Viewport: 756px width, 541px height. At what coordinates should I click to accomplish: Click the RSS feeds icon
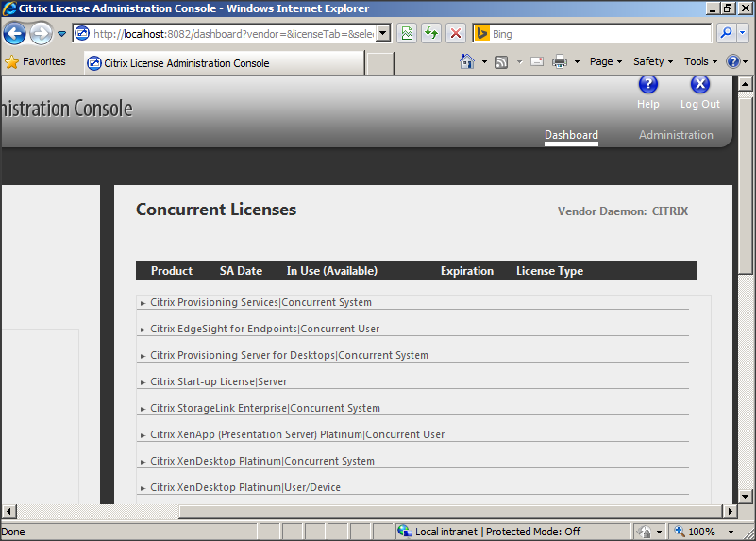pos(501,61)
